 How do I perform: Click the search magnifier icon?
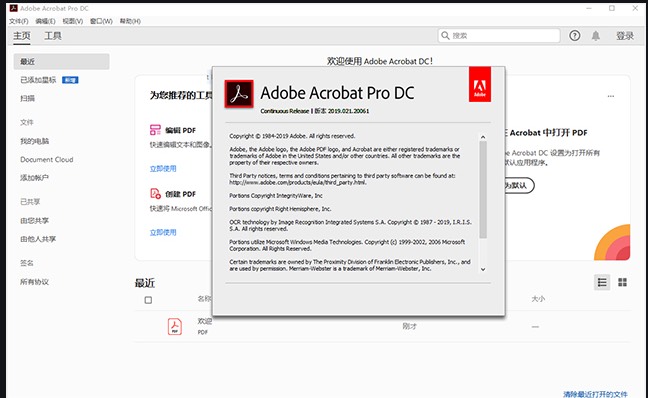tap(445, 36)
